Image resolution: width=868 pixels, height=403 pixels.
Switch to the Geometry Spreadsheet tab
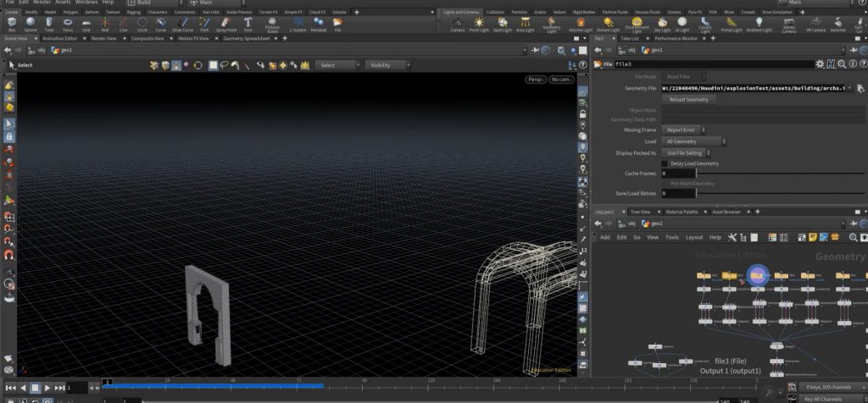pyautogui.click(x=245, y=38)
